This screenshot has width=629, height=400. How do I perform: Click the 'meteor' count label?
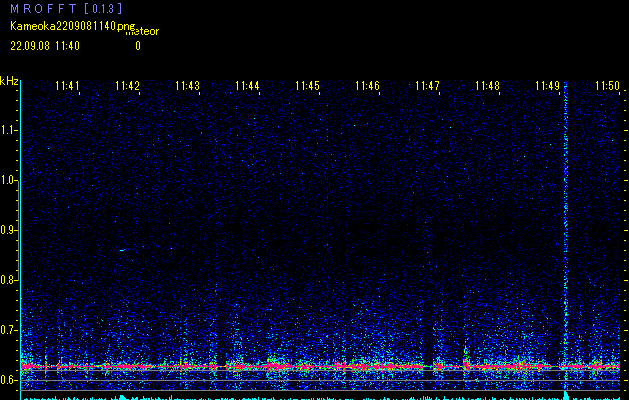click(142, 31)
